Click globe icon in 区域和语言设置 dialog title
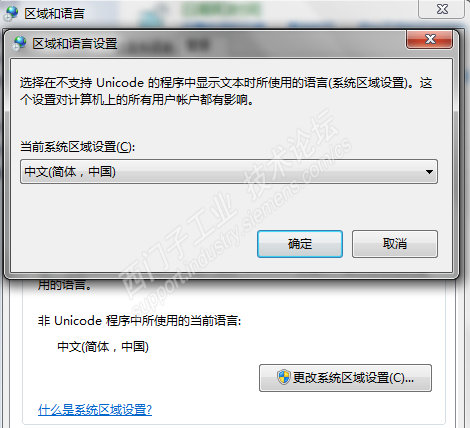This screenshot has width=470, height=428. [x=19, y=44]
